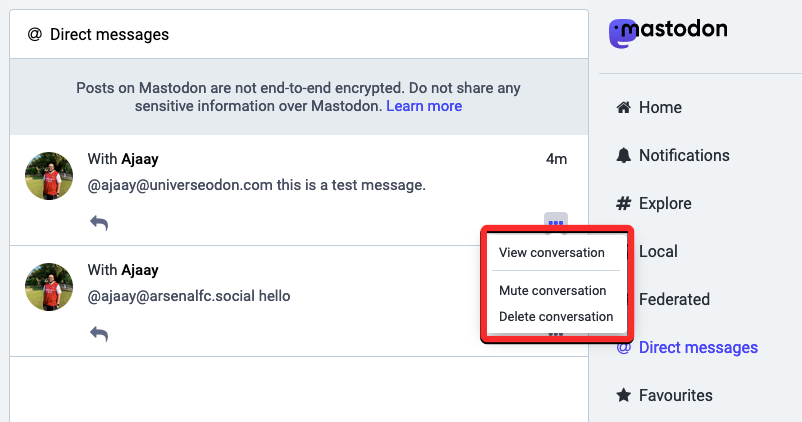Click the Explore hashtag icon
802x422 pixels.
624,203
